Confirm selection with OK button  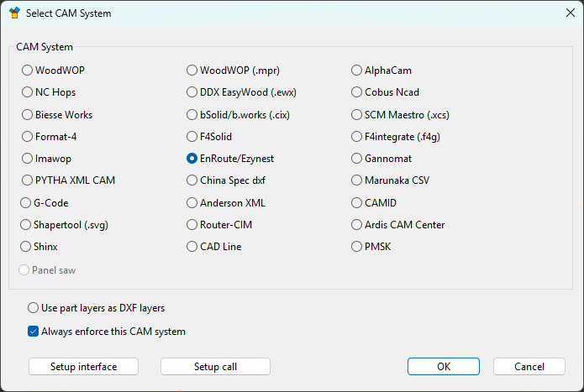[x=444, y=367]
